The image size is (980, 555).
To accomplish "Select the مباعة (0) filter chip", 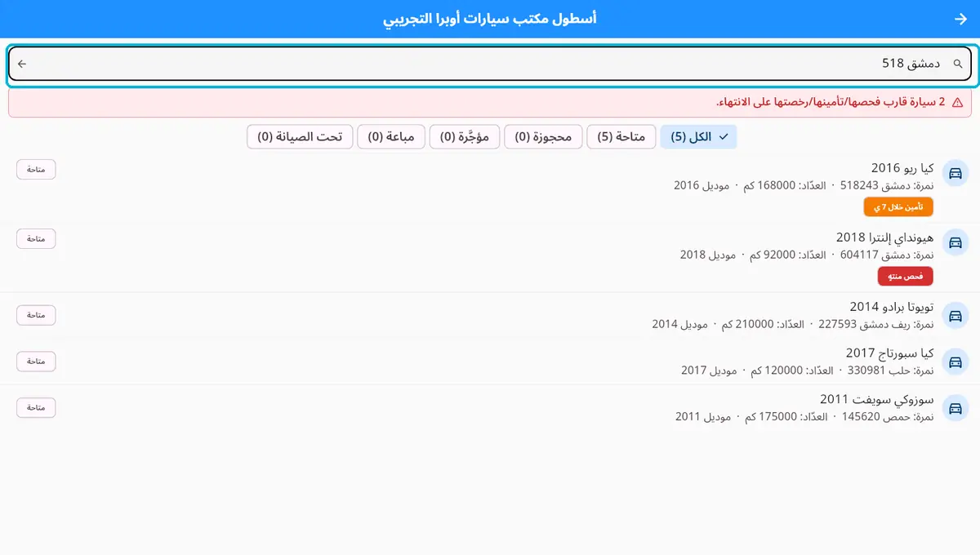I will click(x=391, y=137).
